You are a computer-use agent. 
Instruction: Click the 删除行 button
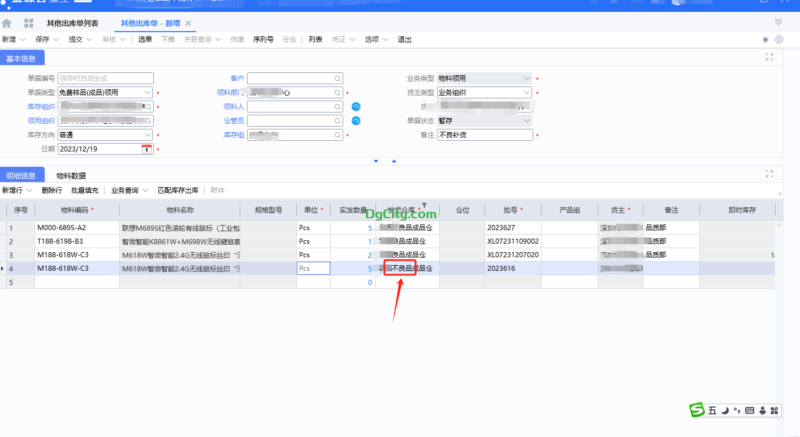click(x=52, y=191)
